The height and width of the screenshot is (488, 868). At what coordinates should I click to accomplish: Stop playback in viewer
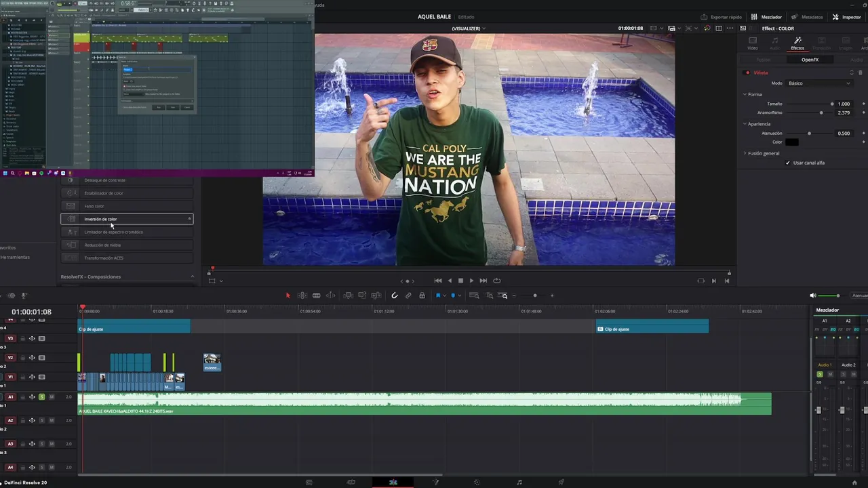460,281
